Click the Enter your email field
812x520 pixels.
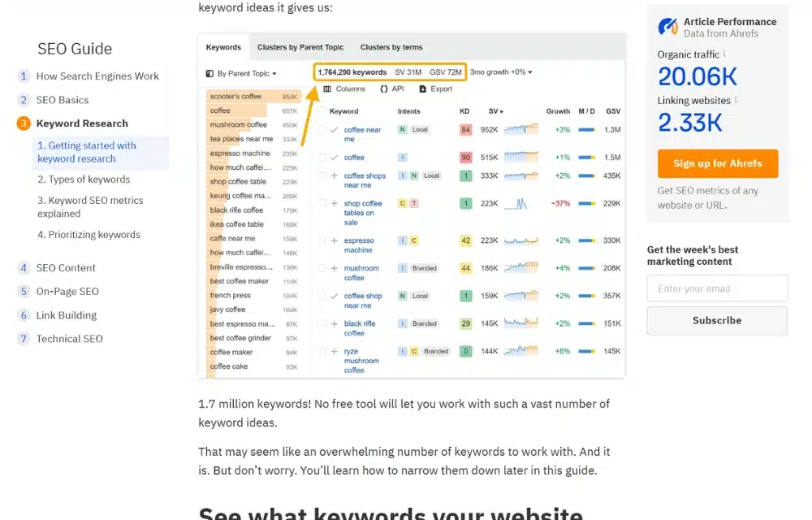[x=717, y=288]
